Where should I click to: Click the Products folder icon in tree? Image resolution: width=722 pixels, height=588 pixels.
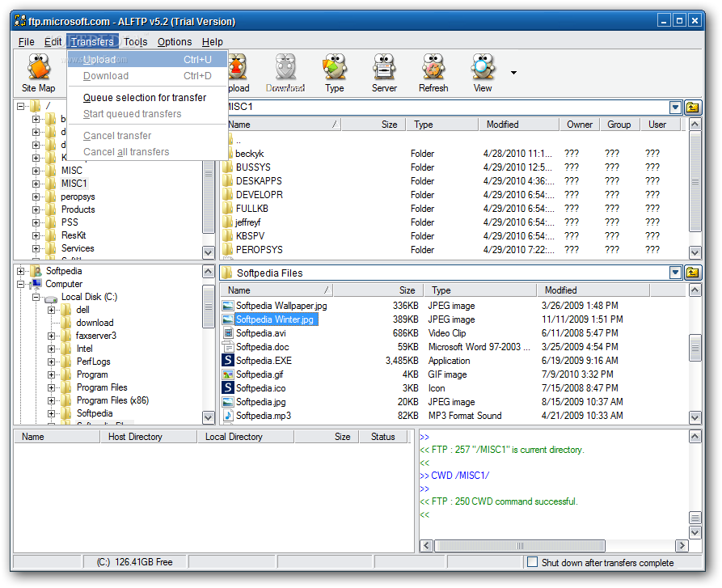[51, 209]
